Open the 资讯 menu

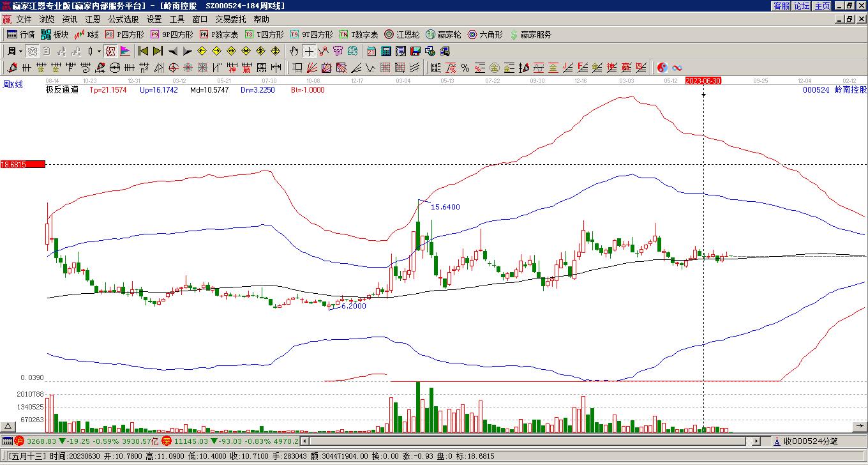(70, 20)
